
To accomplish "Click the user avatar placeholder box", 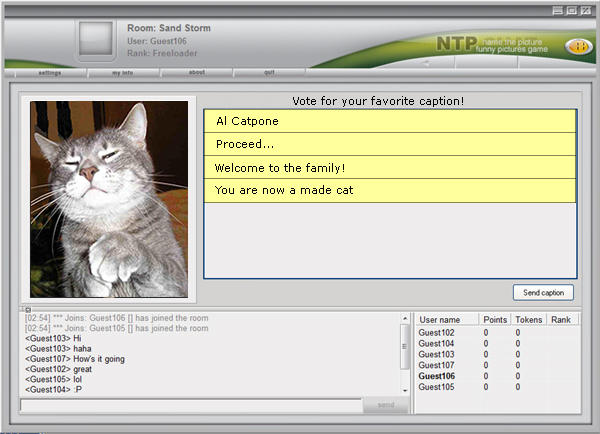I will pyautogui.click(x=96, y=39).
